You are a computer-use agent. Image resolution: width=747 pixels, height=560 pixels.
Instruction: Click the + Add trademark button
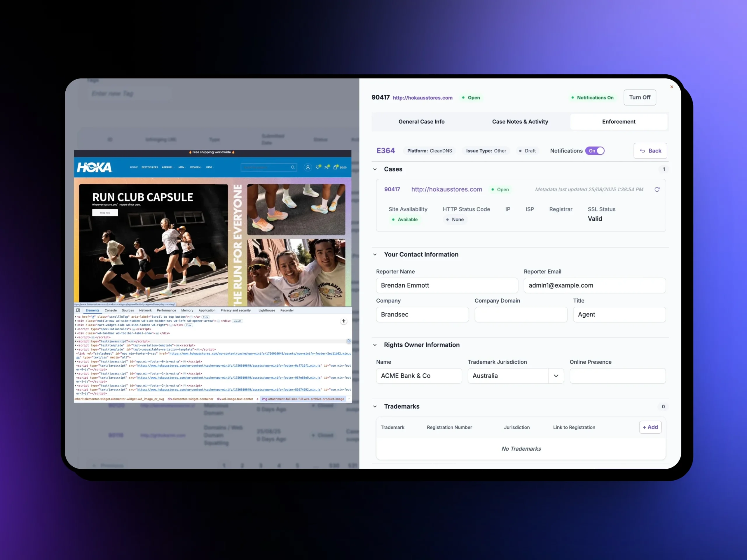pos(650,427)
